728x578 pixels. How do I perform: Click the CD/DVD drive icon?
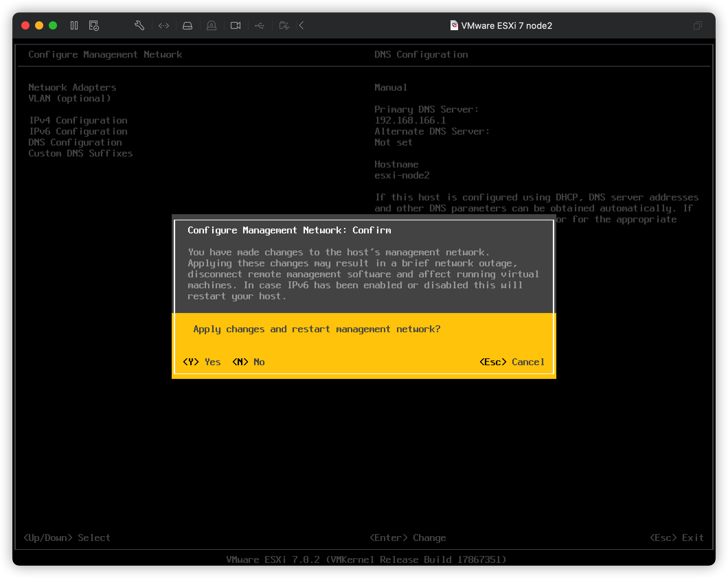(x=212, y=26)
